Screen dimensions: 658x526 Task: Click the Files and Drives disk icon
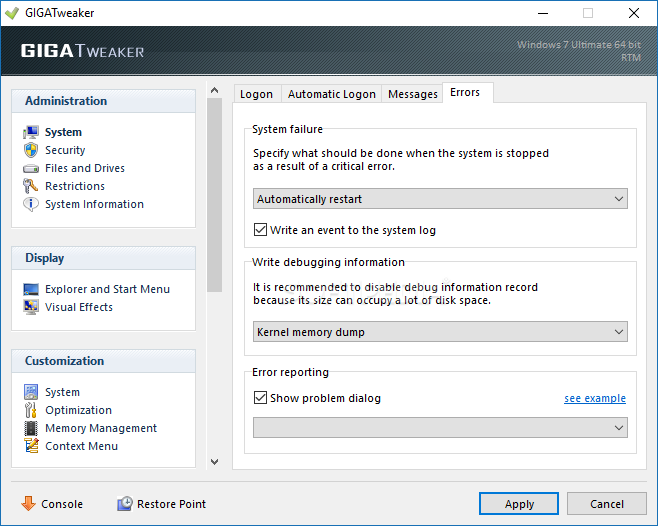click(x=31, y=169)
